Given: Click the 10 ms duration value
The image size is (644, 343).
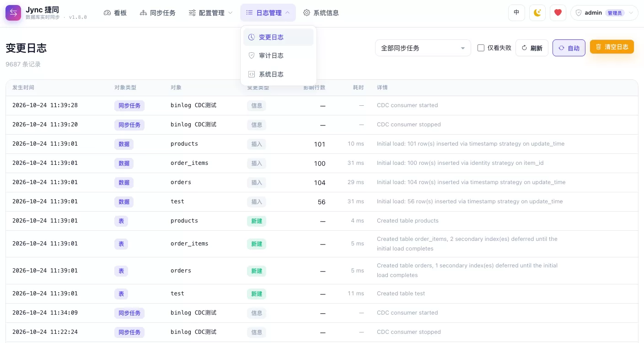Looking at the screenshot, I should pyautogui.click(x=356, y=144).
